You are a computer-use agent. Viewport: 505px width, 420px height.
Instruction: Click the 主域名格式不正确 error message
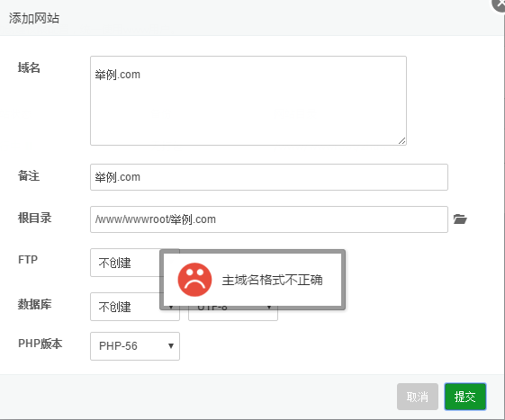tap(272, 280)
